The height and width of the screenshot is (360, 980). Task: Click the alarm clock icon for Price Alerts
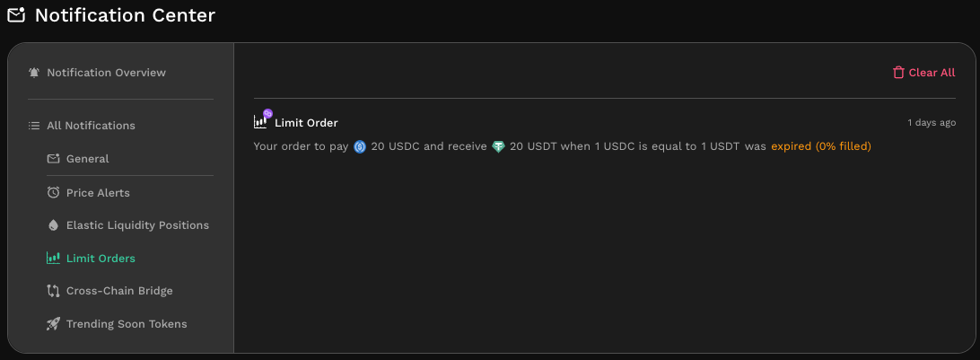[x=53, y=192]
